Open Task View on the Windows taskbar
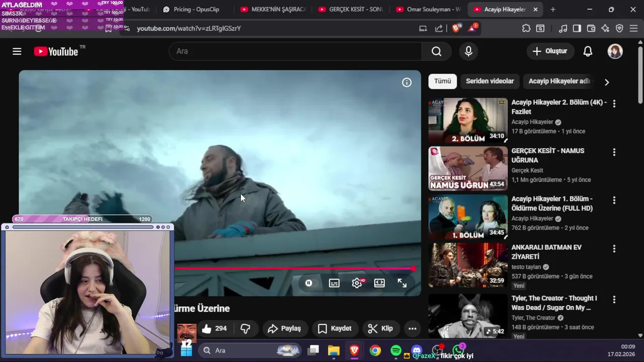644x362 pixels. [x=314, y=350]
